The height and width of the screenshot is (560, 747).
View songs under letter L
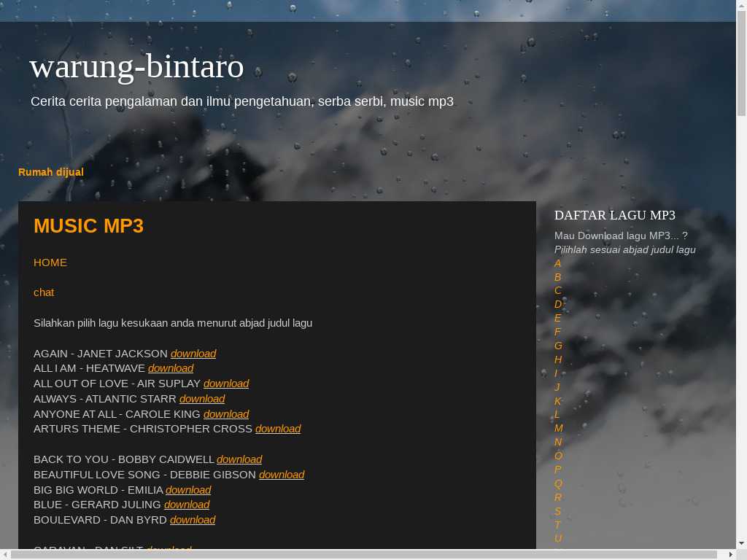pos(557,414)
